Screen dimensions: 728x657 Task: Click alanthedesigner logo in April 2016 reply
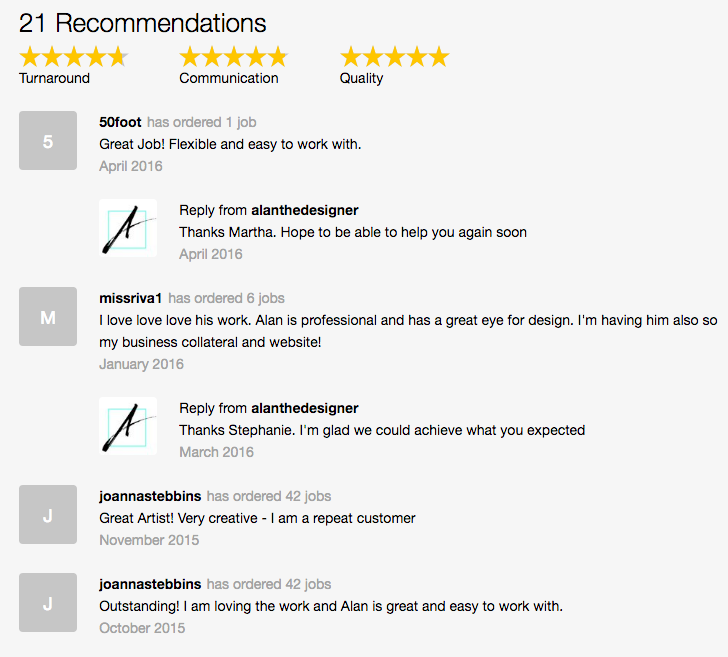tap(128, 228)
